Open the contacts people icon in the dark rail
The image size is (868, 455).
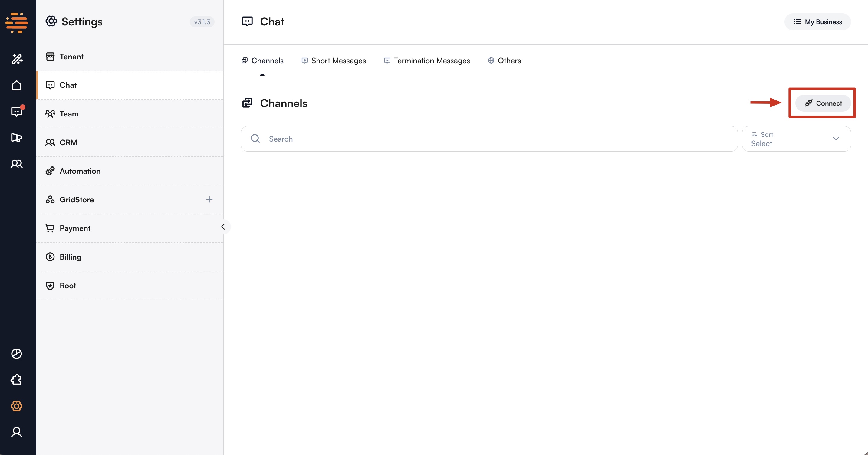pos(17,164)
